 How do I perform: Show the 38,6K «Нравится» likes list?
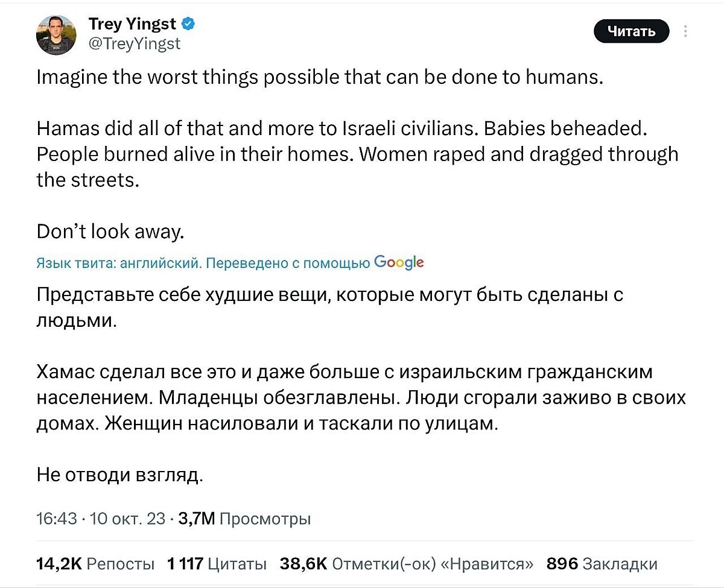pyautogui.click(x=407, y=564)
